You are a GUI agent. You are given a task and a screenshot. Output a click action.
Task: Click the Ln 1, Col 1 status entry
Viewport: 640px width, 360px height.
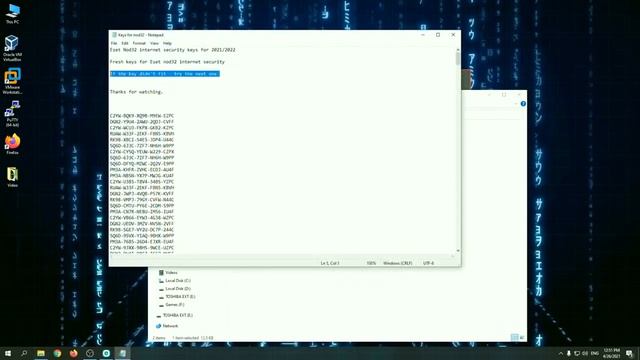tap(330, 263)
